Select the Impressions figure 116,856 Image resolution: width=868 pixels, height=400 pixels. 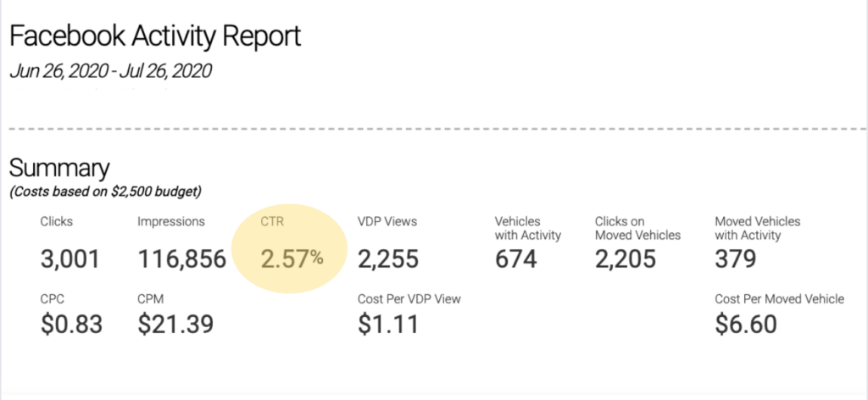182,259
